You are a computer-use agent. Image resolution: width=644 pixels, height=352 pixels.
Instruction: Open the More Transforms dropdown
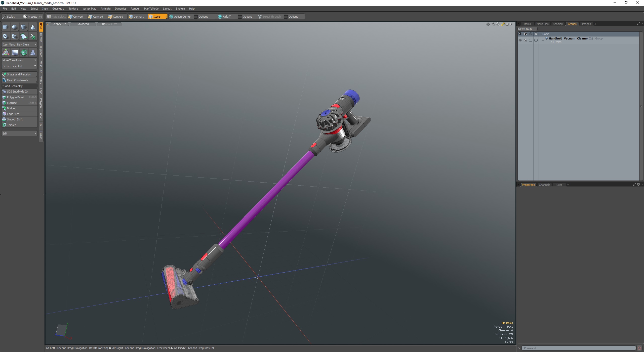click(x=19, y=60)
